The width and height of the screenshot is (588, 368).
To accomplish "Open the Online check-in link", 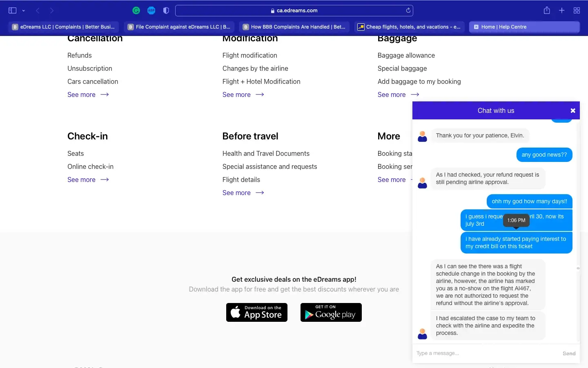I will click(91, 166).
